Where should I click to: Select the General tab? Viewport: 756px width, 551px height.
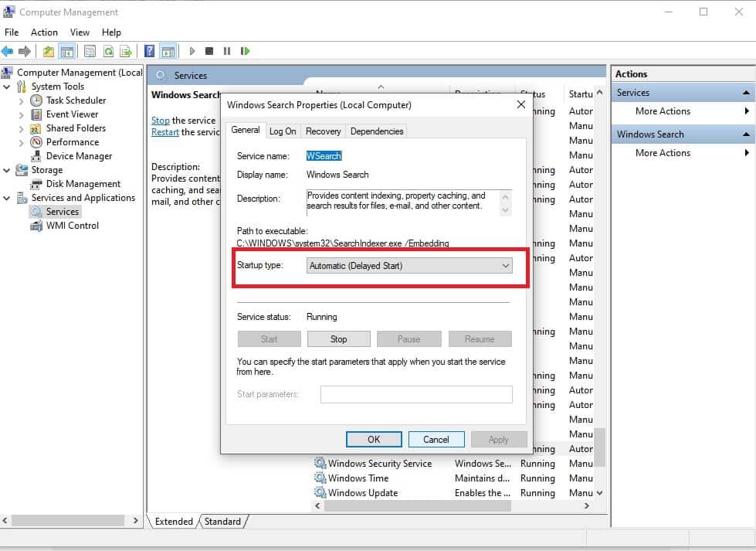click(246, 130)
